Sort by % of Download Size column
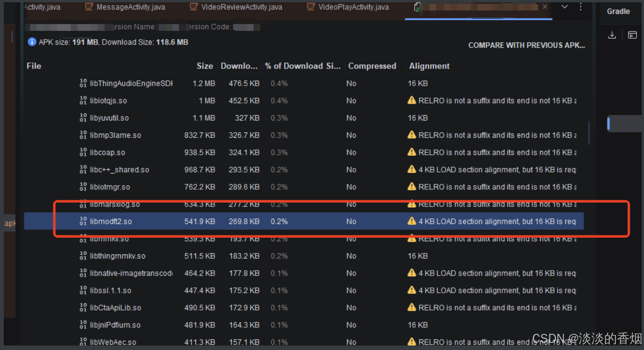644x350 pixels. pos(302,66)
